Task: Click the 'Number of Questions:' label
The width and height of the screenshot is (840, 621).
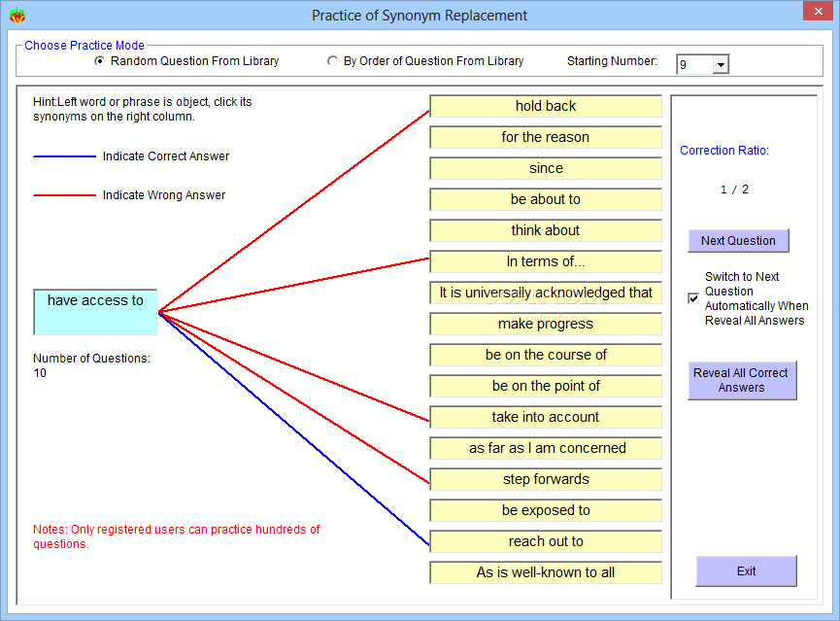Action: 91,359
